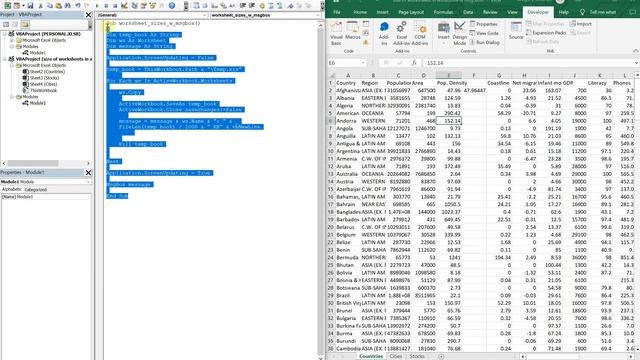Click Cut icon in VBA editor toolbar
The width and height of the screenshot is (640, 360).
[40, 6]
